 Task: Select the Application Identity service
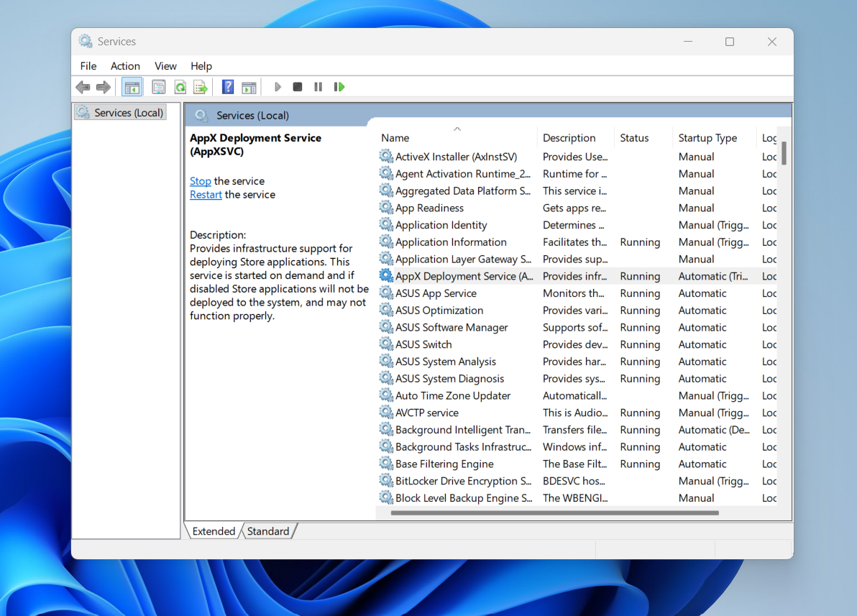577,225
